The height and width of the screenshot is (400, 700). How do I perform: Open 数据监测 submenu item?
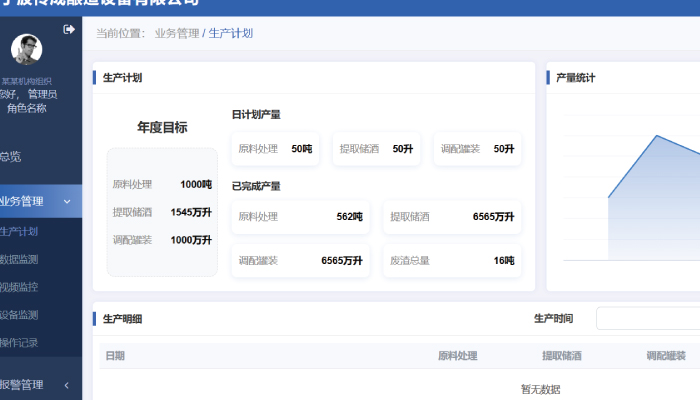(x=19, y=259)
